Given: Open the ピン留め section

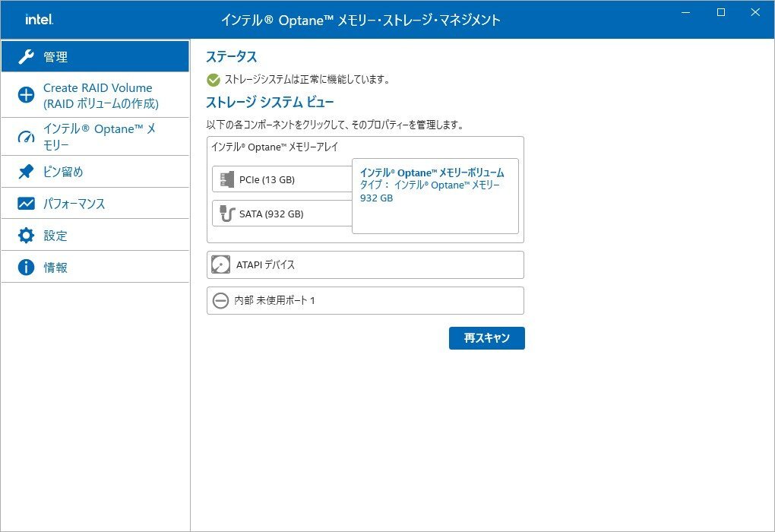Looking at the screenshot, I should (94, 172).
